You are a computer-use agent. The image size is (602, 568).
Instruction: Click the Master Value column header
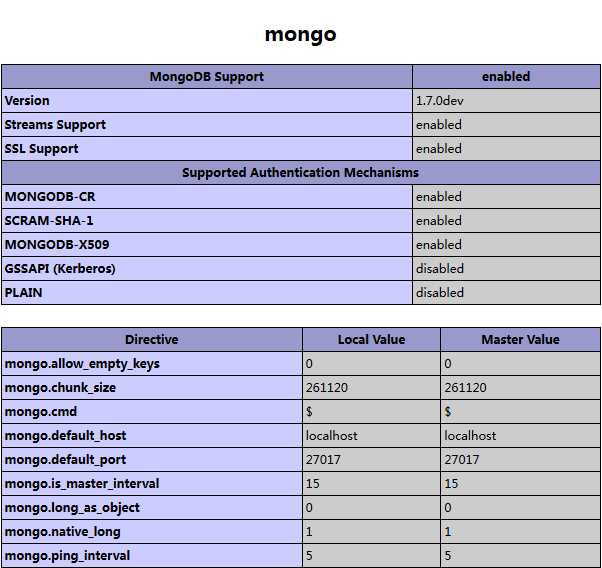tap(520, 340)
